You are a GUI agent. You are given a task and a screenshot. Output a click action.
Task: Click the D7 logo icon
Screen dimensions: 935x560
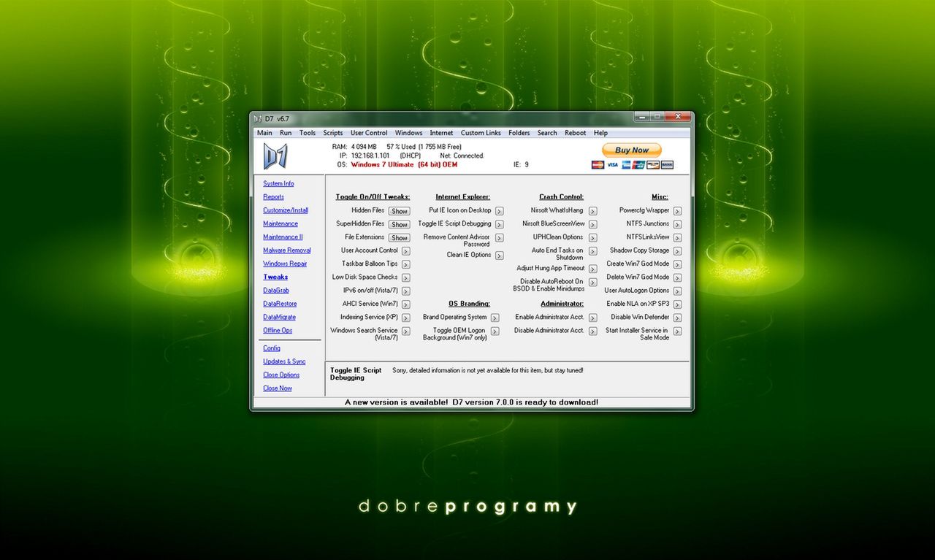[x=275, y=156]
